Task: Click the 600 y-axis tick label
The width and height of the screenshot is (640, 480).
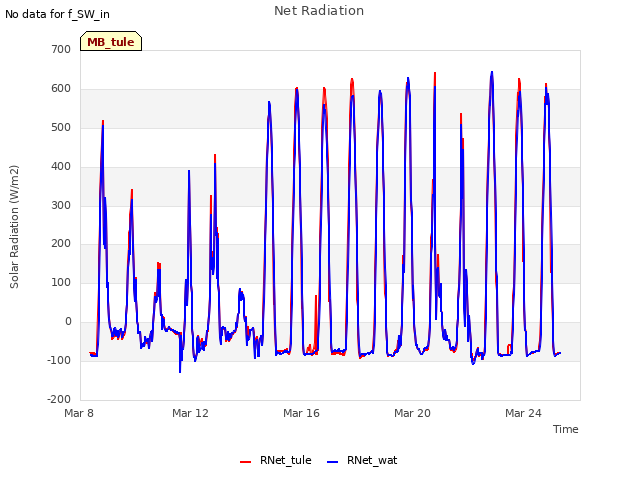Action: (61, 89)
